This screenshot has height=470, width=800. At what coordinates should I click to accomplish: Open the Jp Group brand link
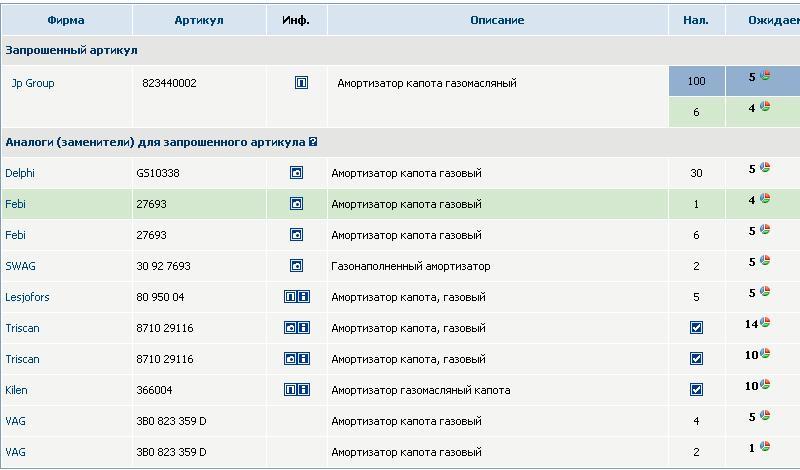point(33,83)
